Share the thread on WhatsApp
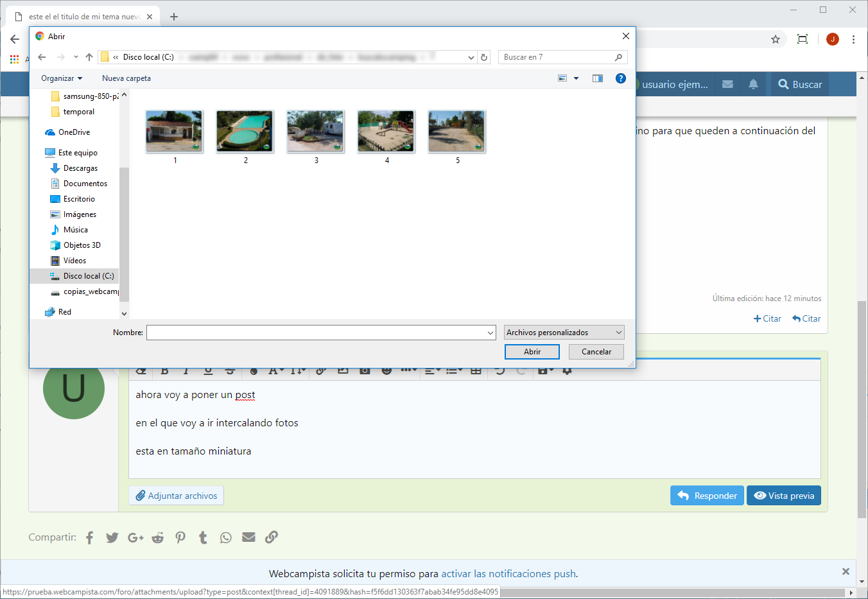This screenshot has height=599, width=868. [x=225, y=537]
